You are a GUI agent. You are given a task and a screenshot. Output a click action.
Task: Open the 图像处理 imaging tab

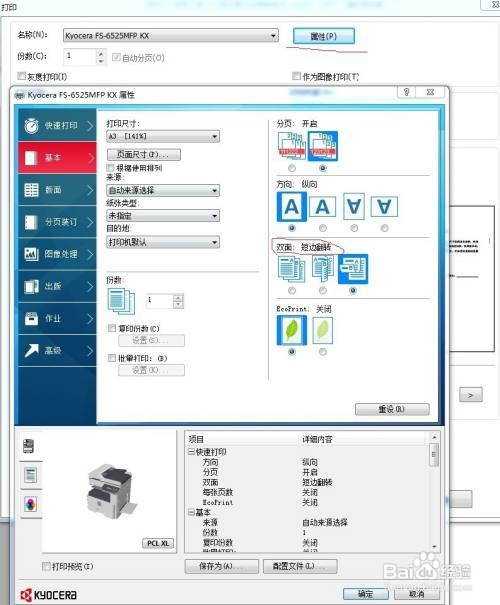tap(57, 254)
